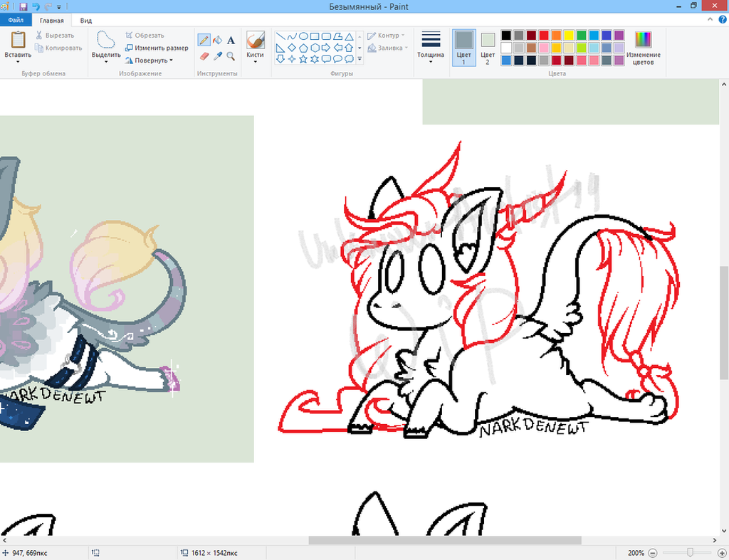Choose the Five-point star shape
Viewport: 729px width, 560px height.
pos(303,59)
